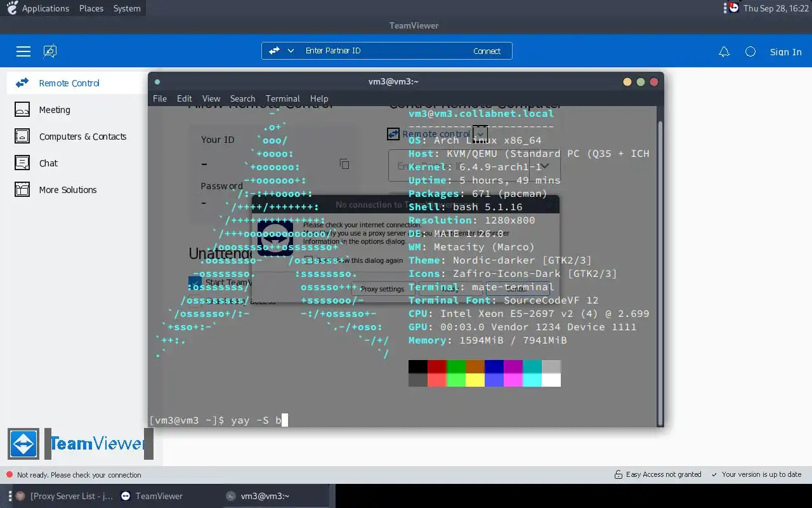
Task: Click the 'Packages: 671 (pacman)' line
Action: tap(478, 194)
